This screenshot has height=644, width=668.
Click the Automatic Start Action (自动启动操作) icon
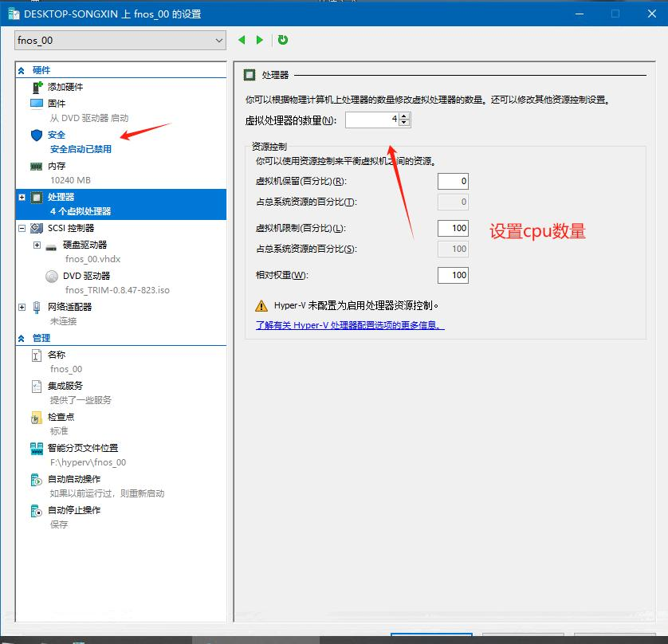[37, 480]
